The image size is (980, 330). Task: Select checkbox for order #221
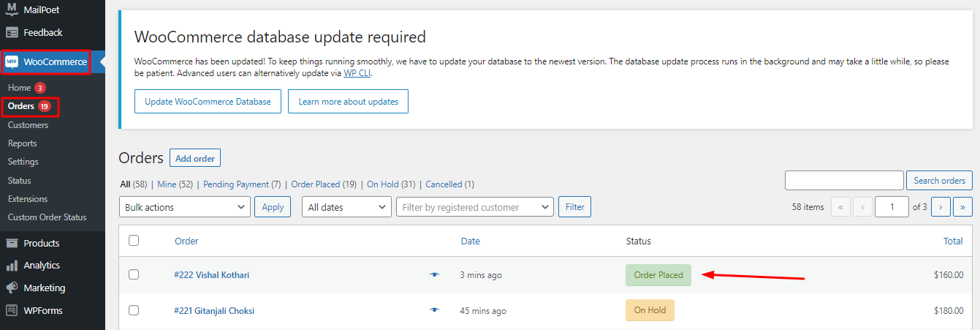133,310
